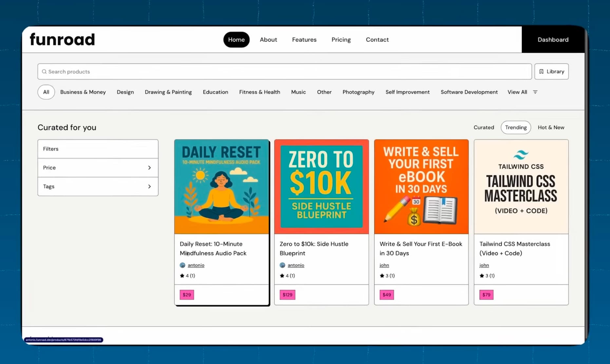Switch to Curated sort option
This screenshot has height=364, width=610.
pos(484,127)
